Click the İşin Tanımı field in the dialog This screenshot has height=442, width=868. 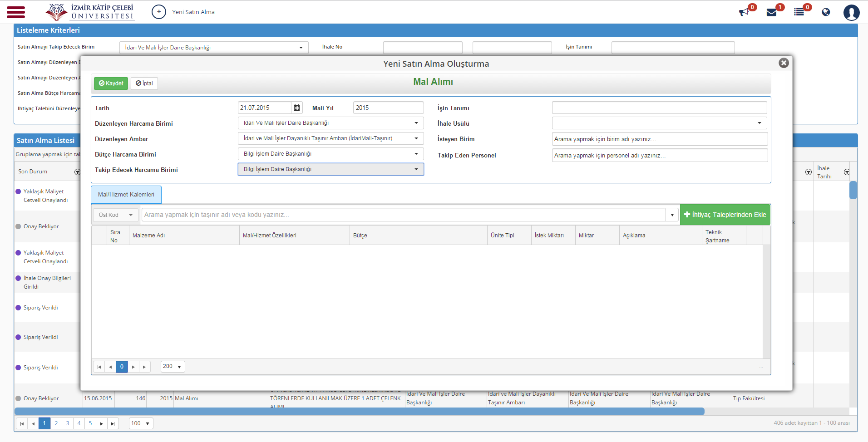click(x=659, y=108)
